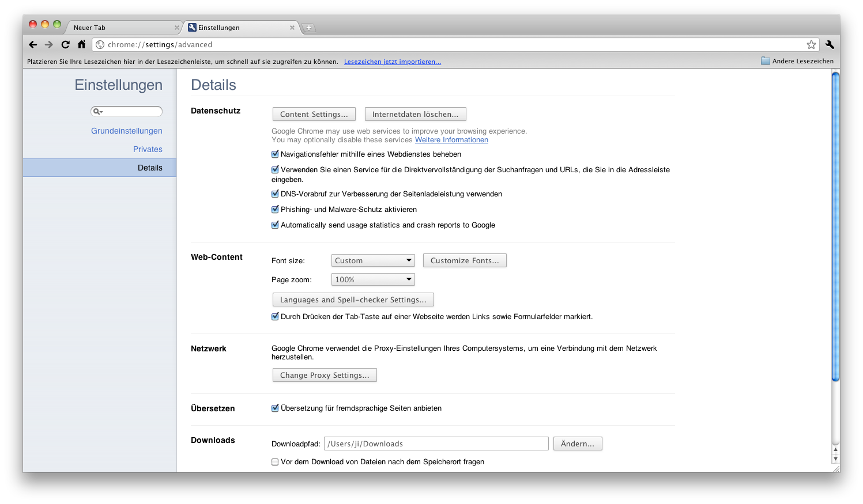Open the wrench settings menu icon

pos(829,44)
